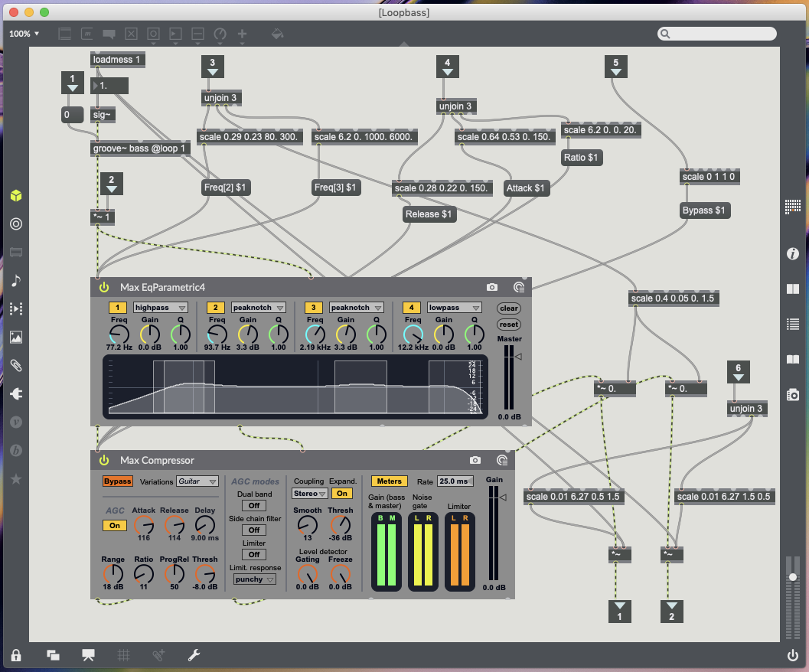This screenshot has height=672, width=809.
Task: Open the inspector info icon
Action: coord(793,253)
